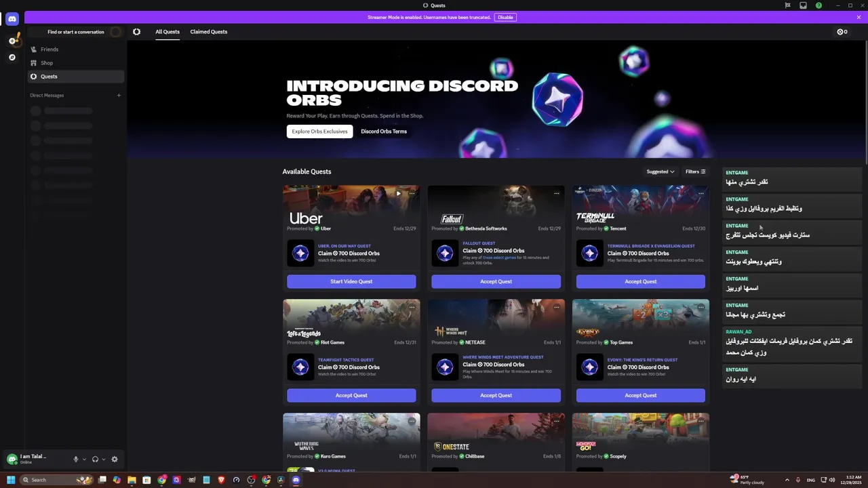Open the Orbs balance indicator showing 0

(842, 32)
